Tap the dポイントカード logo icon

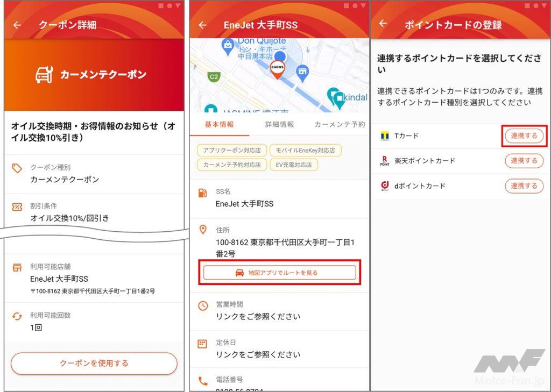pyautogui.click(x=385, y=186)
